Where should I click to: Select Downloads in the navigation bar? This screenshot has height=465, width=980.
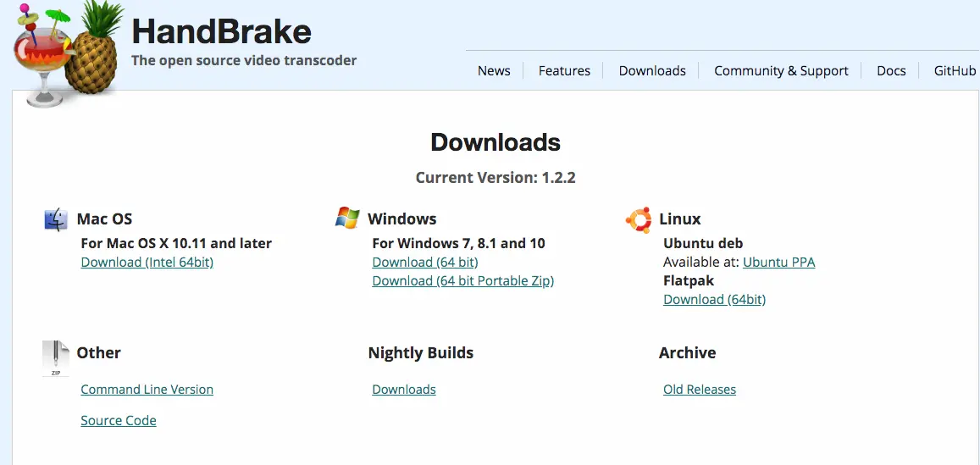[652, 71]
